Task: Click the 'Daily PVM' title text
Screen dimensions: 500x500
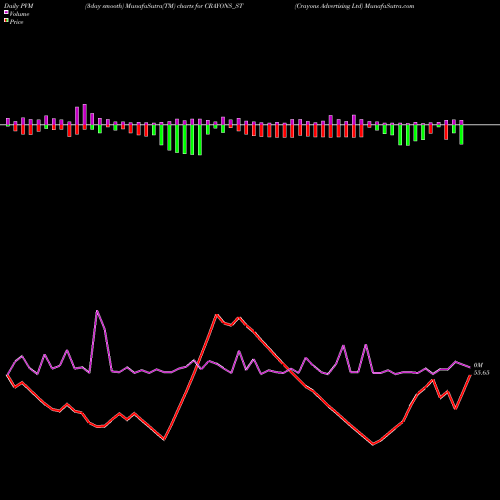Action: coord(19,6)
